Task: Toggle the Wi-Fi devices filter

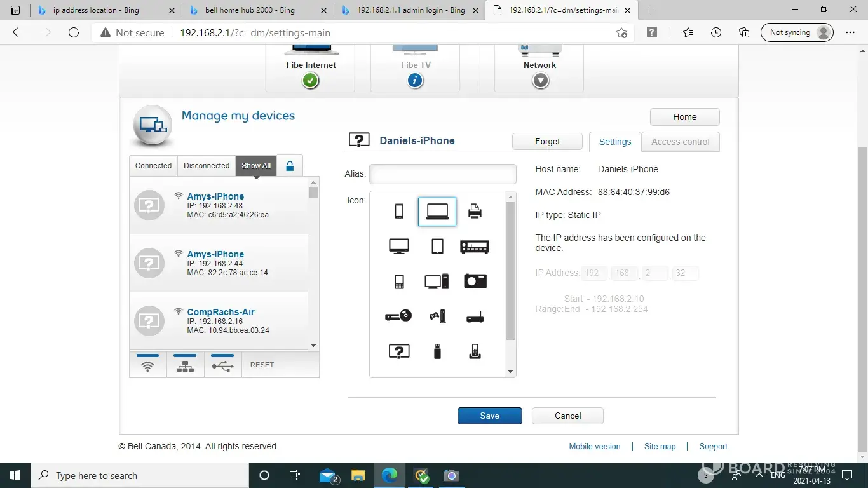Action: pos(147,366)
